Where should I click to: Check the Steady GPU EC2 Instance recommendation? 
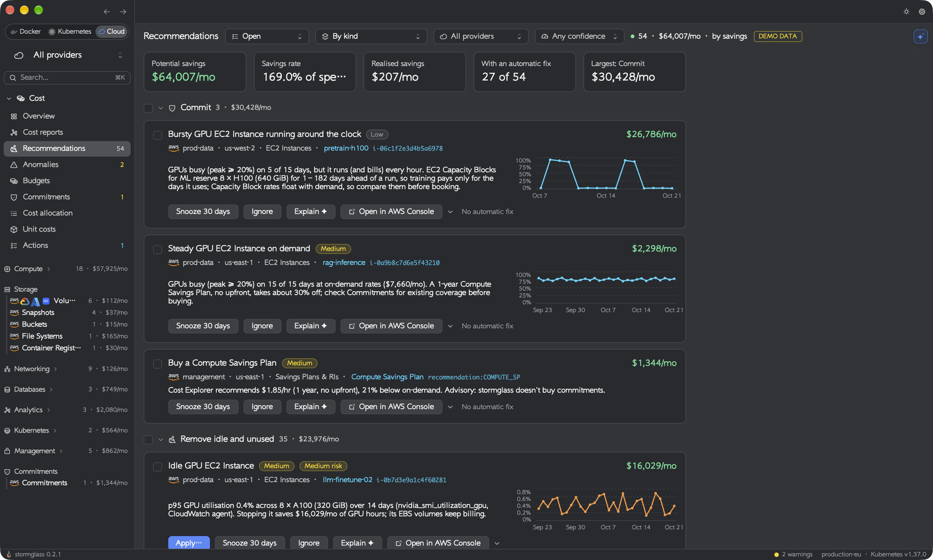click(157, 250)
